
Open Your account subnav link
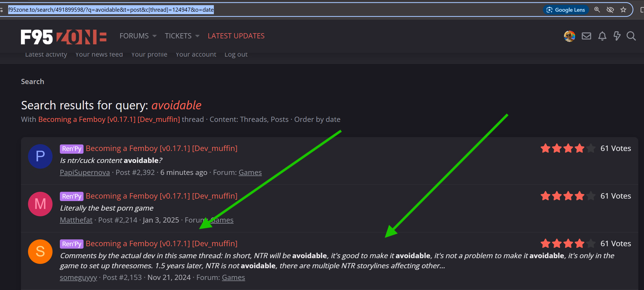click(x=196, y=54)
